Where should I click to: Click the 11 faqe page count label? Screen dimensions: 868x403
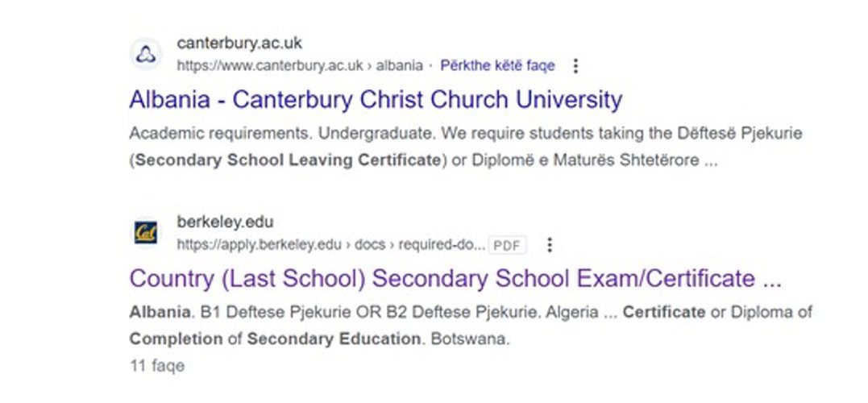[x=156, y=366]
